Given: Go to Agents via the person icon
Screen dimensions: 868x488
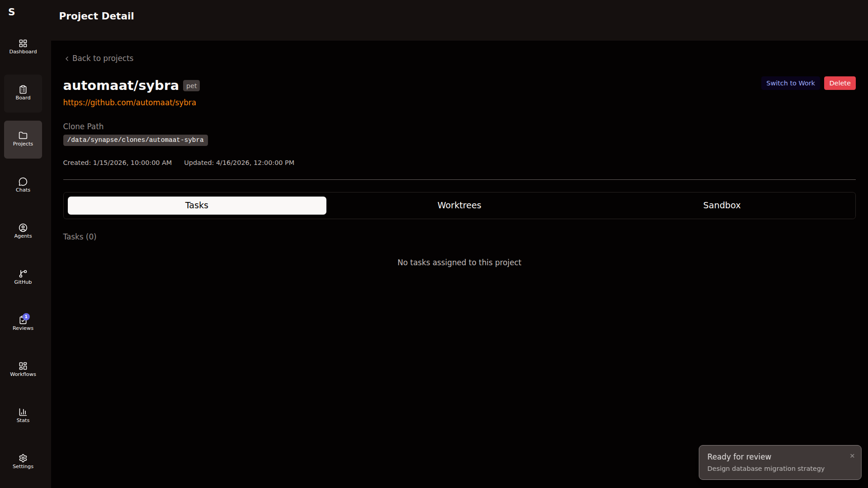Looking at the screenshot, I should 23,231.
